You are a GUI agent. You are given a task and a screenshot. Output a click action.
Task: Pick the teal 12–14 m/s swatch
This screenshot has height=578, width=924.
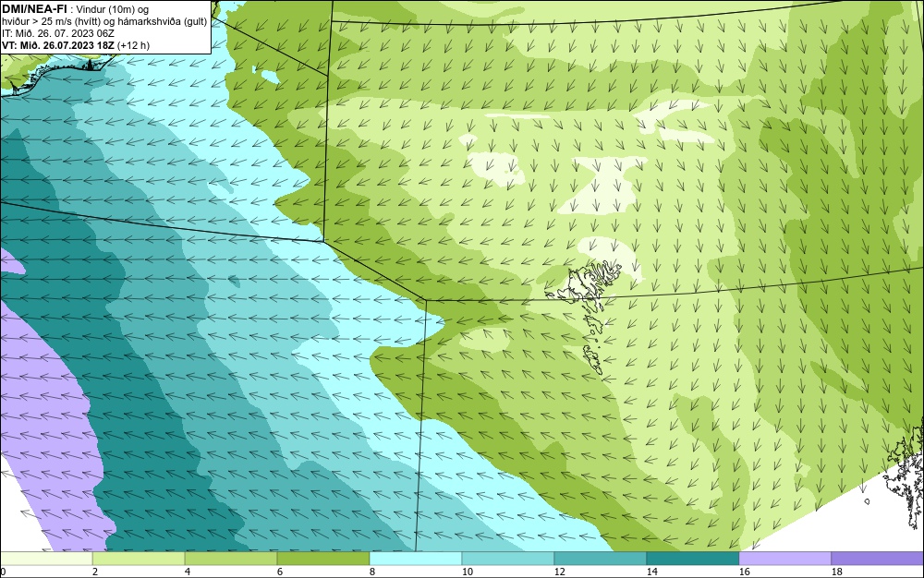click(601, 558)
